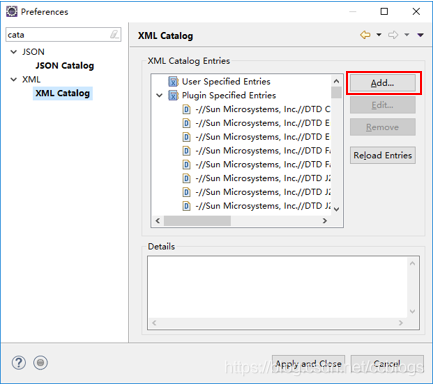
Task: Select User Specified Entries
Action: click(226, 82)
